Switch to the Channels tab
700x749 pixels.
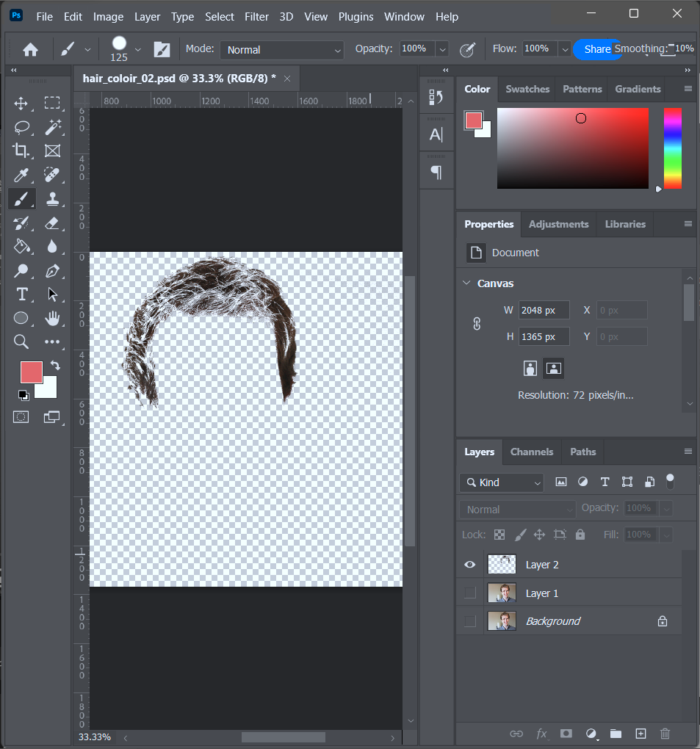531,452
